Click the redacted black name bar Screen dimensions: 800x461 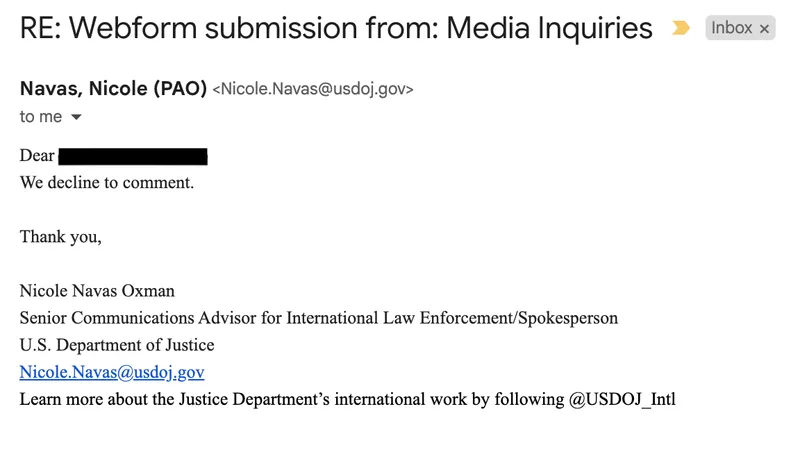(x=132, y=156)
